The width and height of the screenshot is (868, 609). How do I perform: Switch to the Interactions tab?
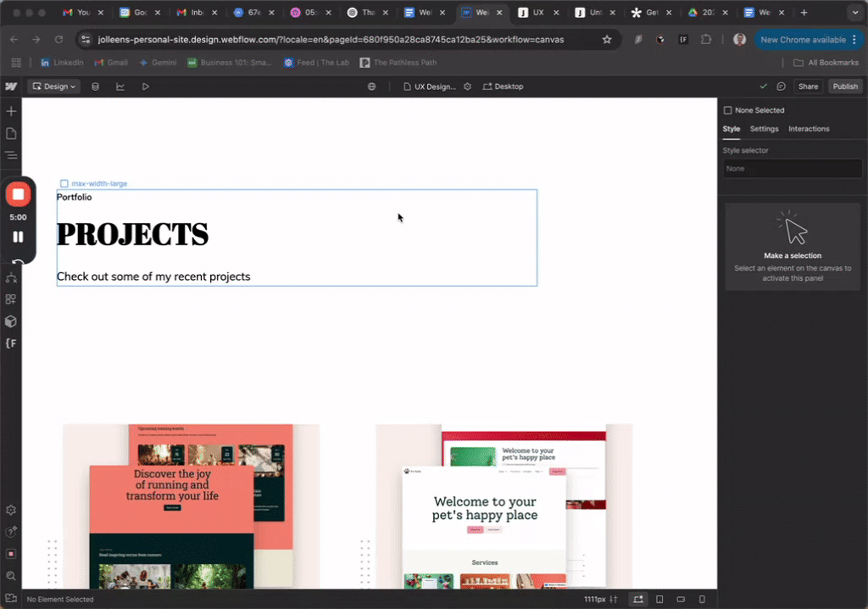pos(809,129)
